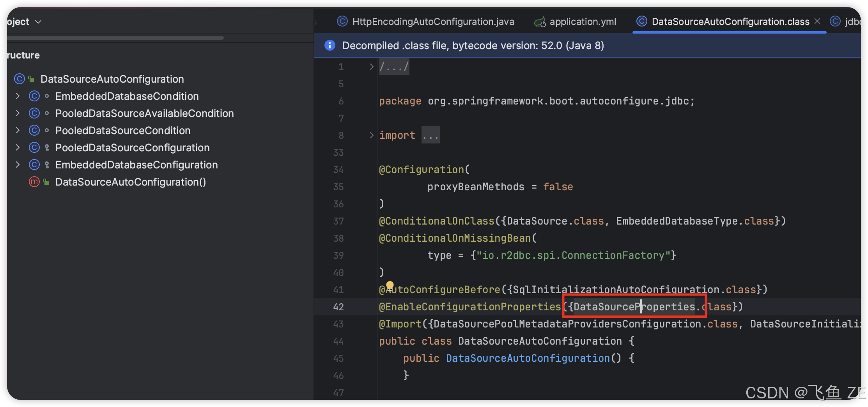Image resolution: width=868 pixels, height=407 pixels.
Task: Click the class icon on HttpEncodingAutoConfiguration.java tab
Action: (x=342, y=21)
